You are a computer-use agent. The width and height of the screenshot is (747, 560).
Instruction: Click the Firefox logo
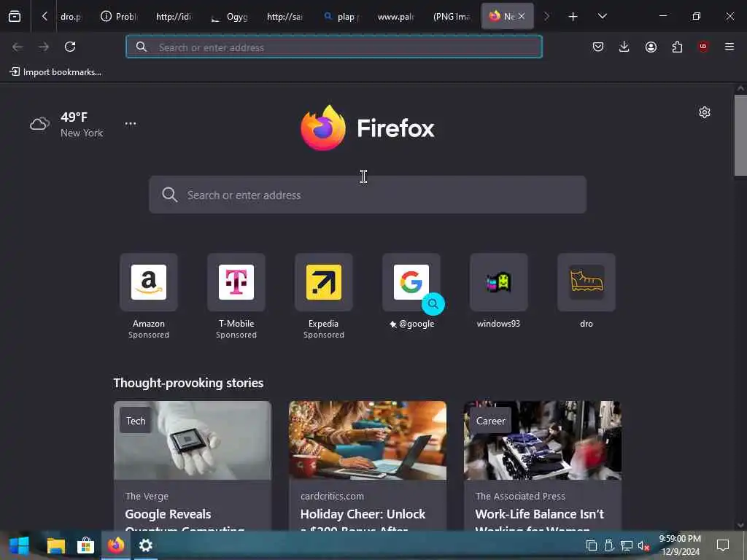pyautogui.click(x=368, y=128)
